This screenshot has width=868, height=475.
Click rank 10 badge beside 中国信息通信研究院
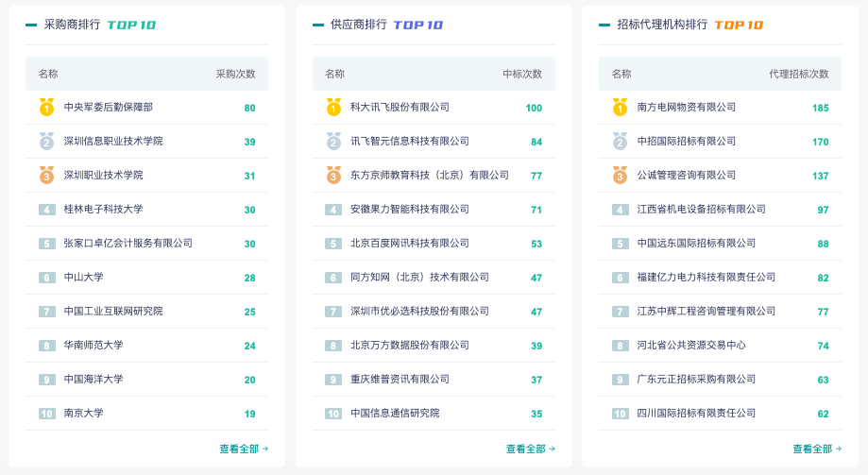click(333, 414)
